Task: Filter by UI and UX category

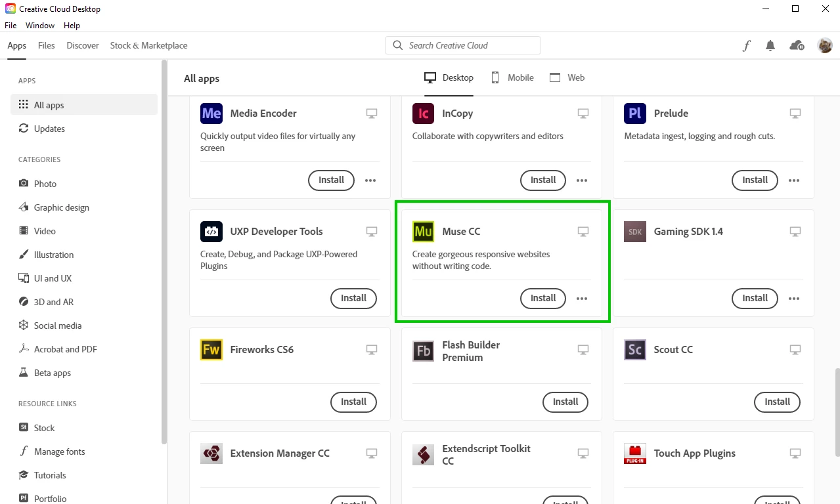Action: (x=84, y=278)
